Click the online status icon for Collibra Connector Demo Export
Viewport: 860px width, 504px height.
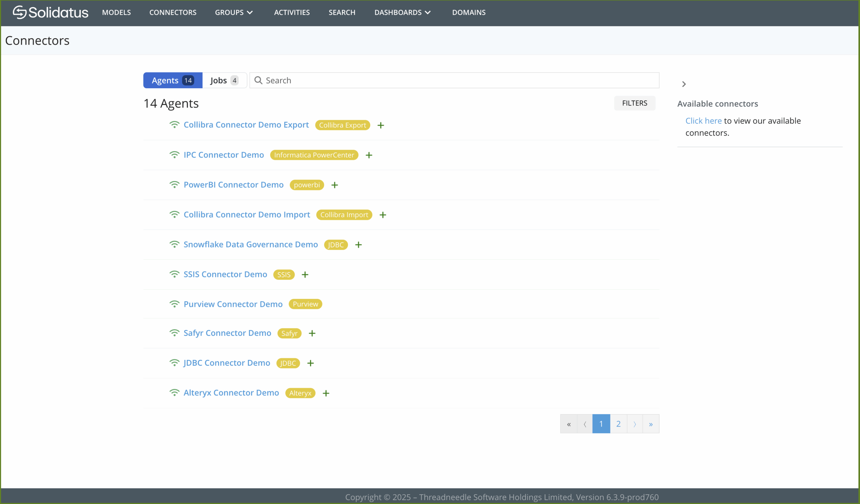coord(174,125)
